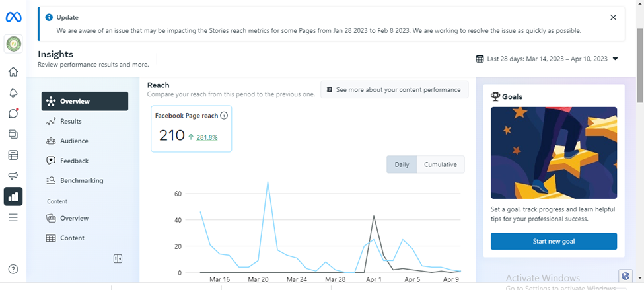Image resolution: width=644 pixels, height=290 pixels.
Task: Click the Meta logo icon
Action: coord(13,18)
